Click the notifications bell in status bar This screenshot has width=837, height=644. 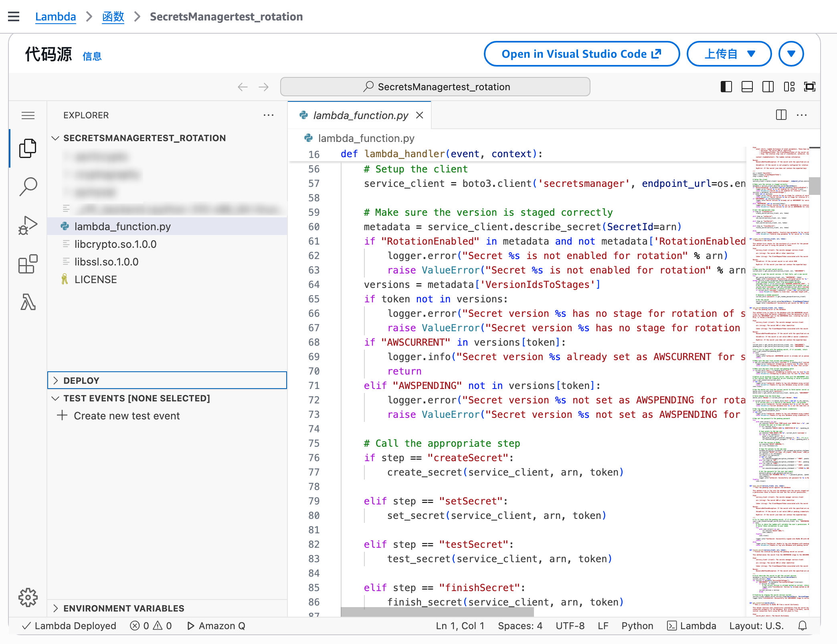coord(802,626)
